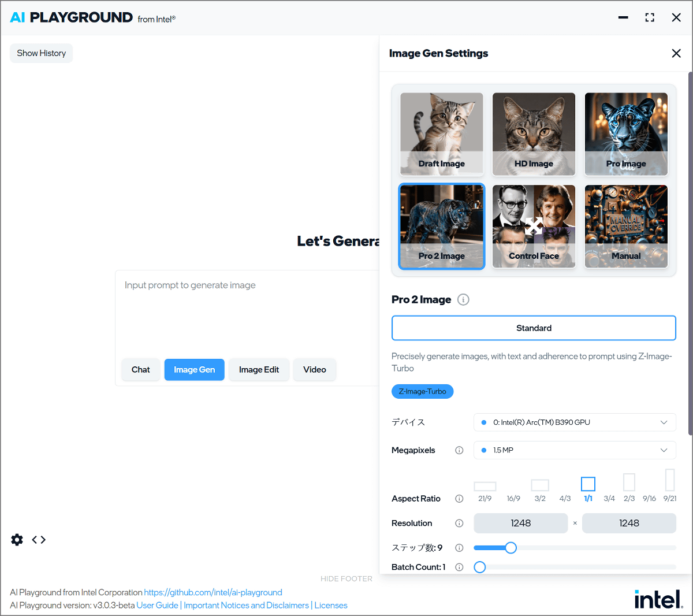Choose the Draft Image preset thumbnail
The image size is (693, 616).
point(442,134)
